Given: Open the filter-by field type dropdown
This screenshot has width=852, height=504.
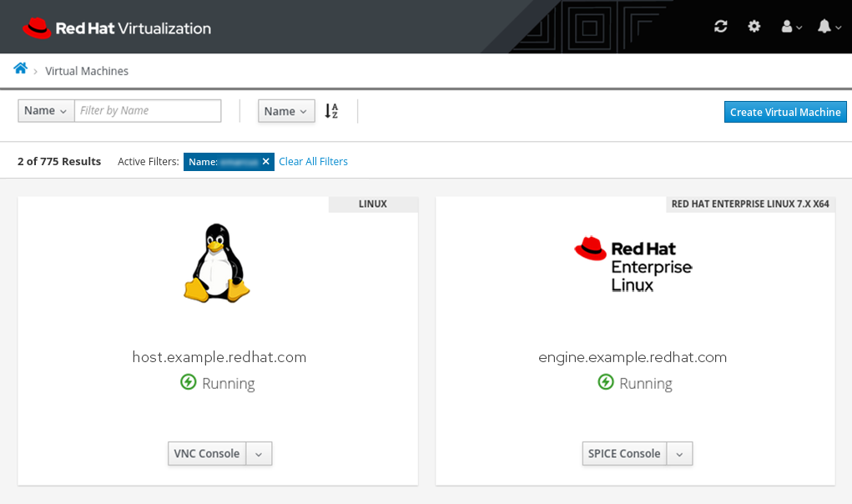Looking at the screenshot, I should 45,110.
